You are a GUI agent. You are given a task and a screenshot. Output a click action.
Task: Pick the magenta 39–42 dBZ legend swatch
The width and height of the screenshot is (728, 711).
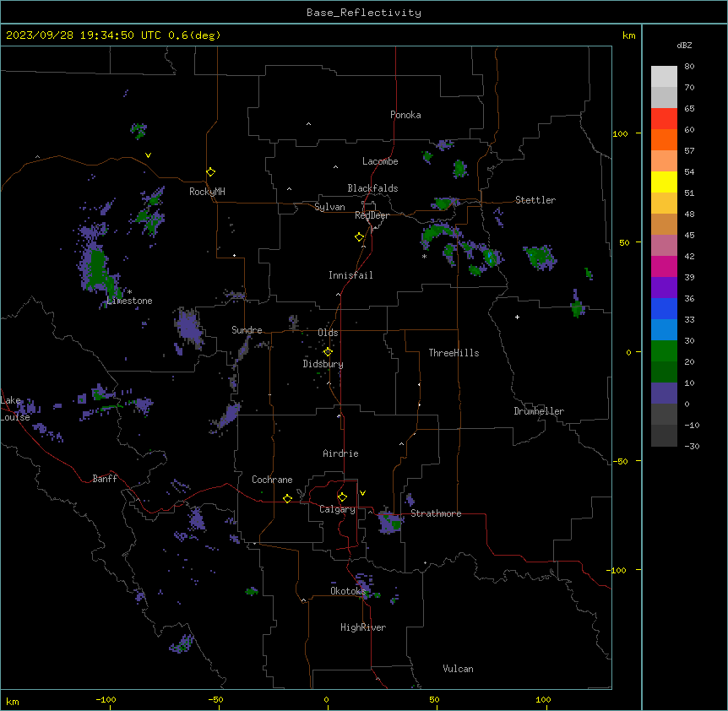pyautogui.click(x=664, y=266)
